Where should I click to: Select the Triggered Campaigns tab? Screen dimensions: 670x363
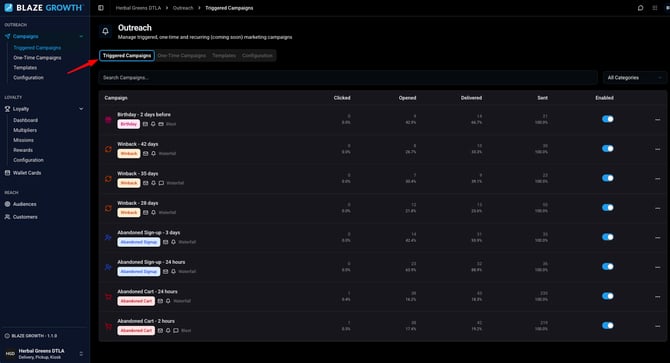point(127,56)
